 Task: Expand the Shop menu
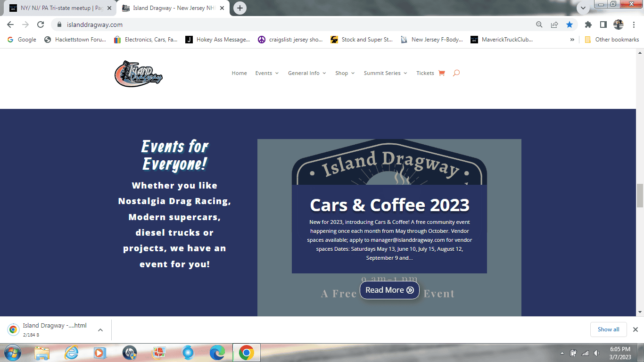[x=345, y=73]
